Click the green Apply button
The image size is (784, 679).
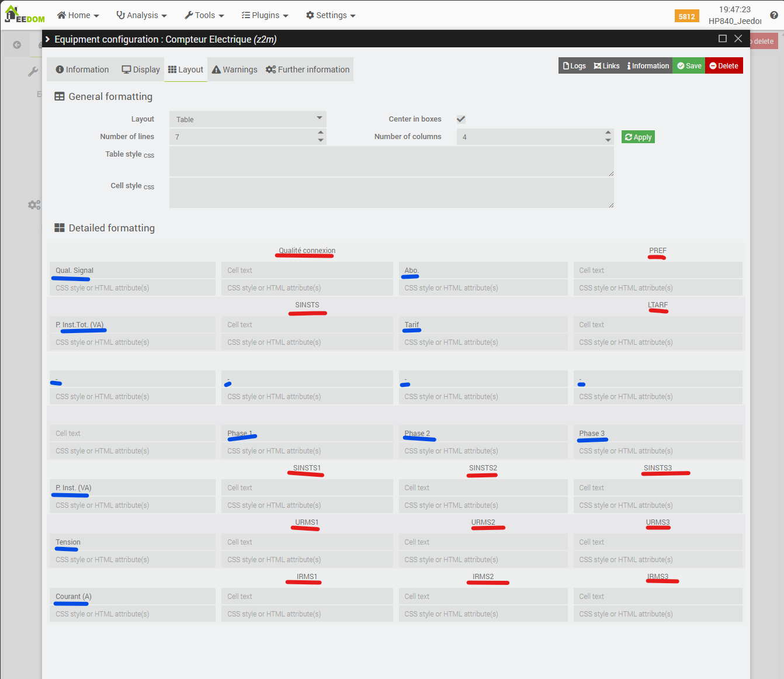(638, 137)
